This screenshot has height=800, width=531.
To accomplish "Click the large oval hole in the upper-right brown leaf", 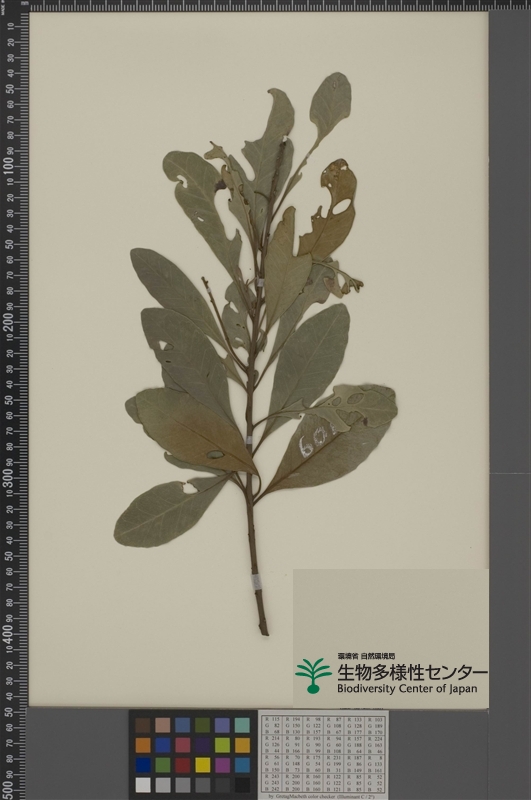I will point(341,206).
